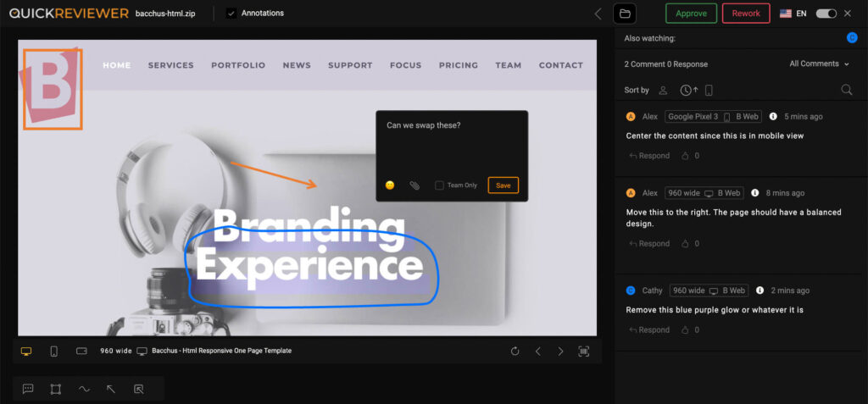This screenshot has height=404, width=868.
Task: Open the files folder icon
Action: pyautogui.click(x=625, y=14)
